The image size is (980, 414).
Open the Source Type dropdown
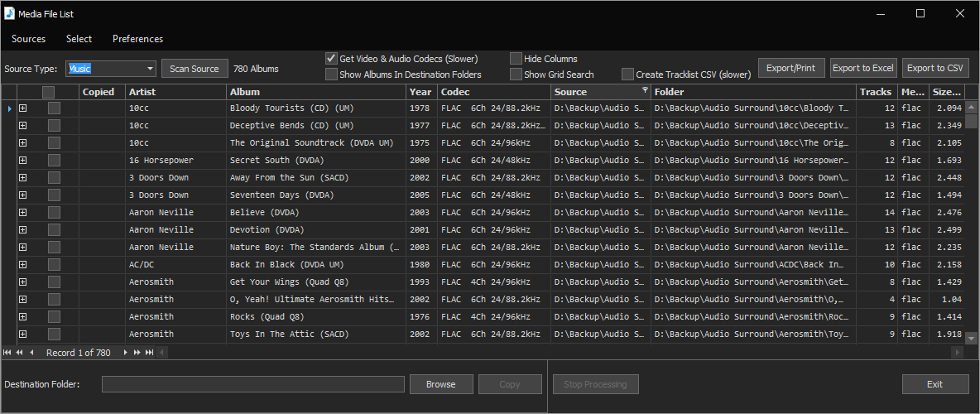coord(150,69)
